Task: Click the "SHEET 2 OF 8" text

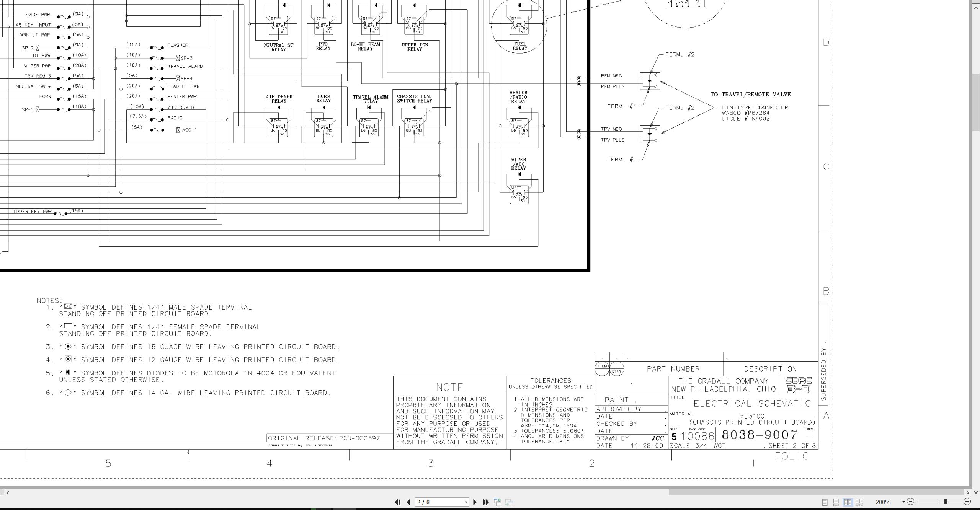Action: tap(792, 446)
